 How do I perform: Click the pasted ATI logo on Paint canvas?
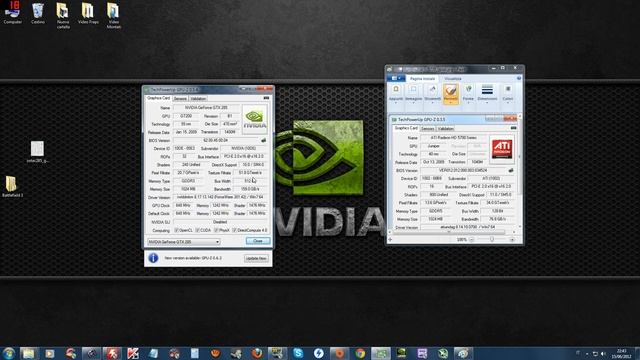click(502, 149)
